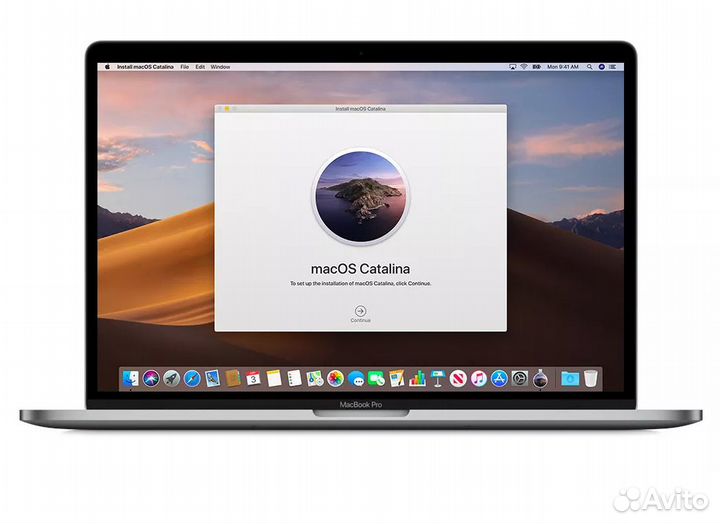Open Mail stamp icon in Dock
720x525 pixels.
(213, 378)
